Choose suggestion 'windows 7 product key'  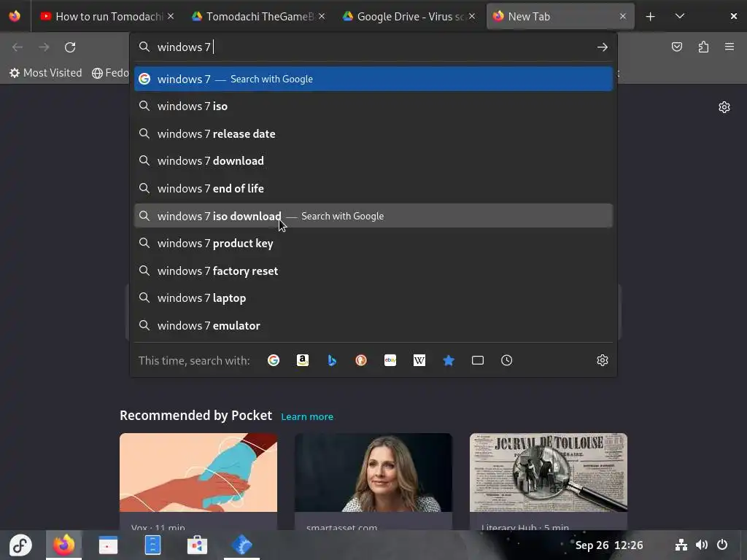(x=373, y=244)
